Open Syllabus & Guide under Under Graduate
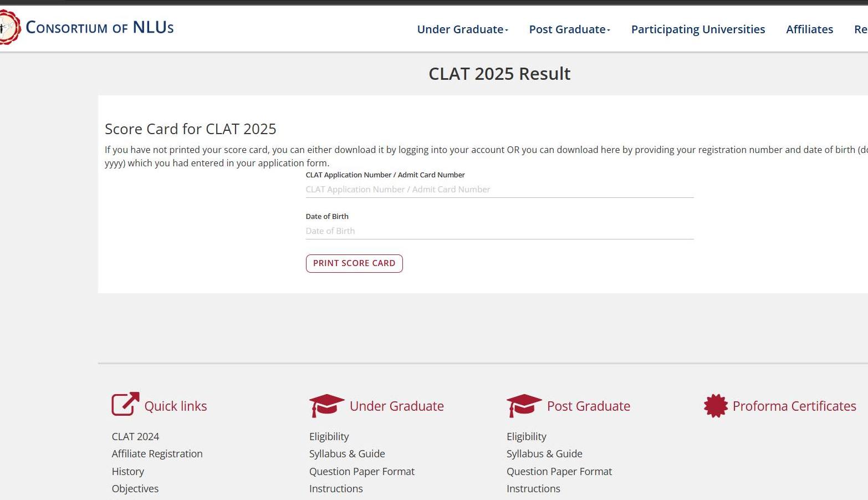868x500 pixels. tap(347, 454)
